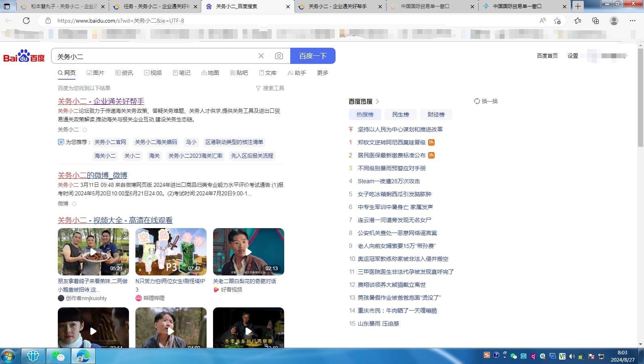Screen dimensions: 644x364
Task: Click the Baidu logo
Action: coord(24,56)
